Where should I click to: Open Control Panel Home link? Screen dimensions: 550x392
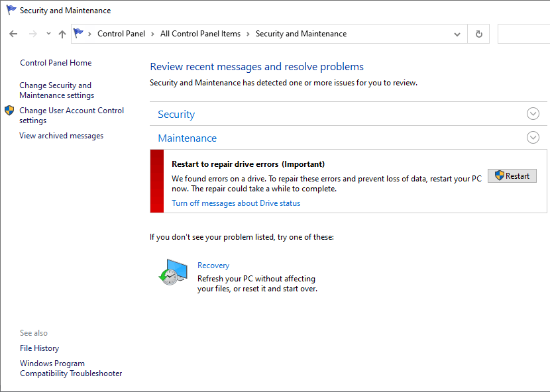point(56,63)
